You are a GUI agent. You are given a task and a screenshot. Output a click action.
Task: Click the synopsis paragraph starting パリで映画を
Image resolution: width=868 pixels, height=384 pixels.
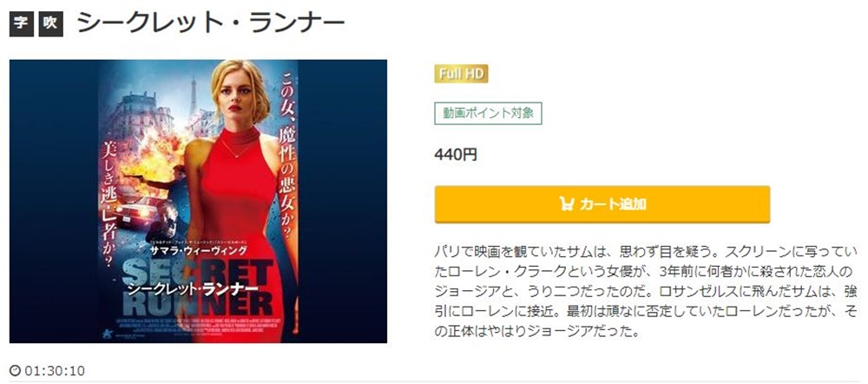pyautogui.click(x=646, y=291)
